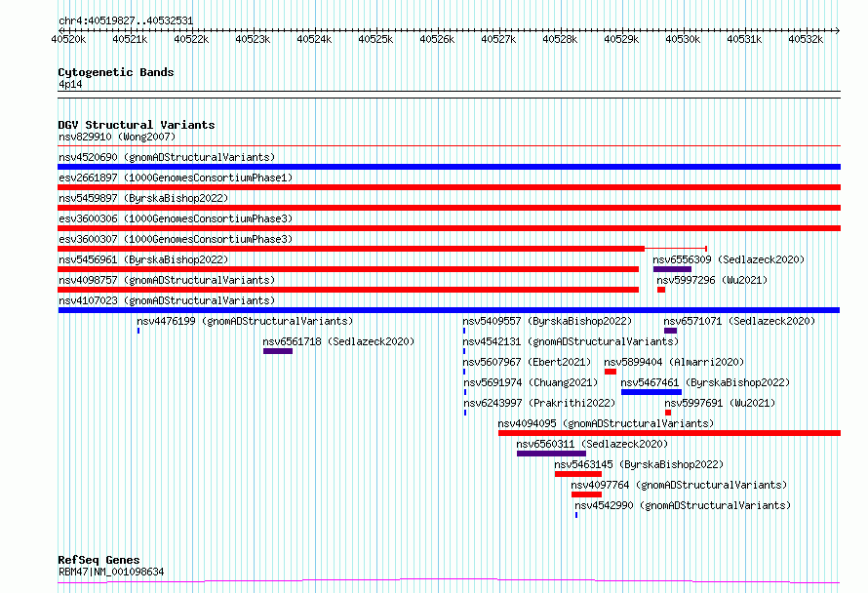
Task: Select the red nsv4097764 variant bar
Action: [x=586, y=494]
